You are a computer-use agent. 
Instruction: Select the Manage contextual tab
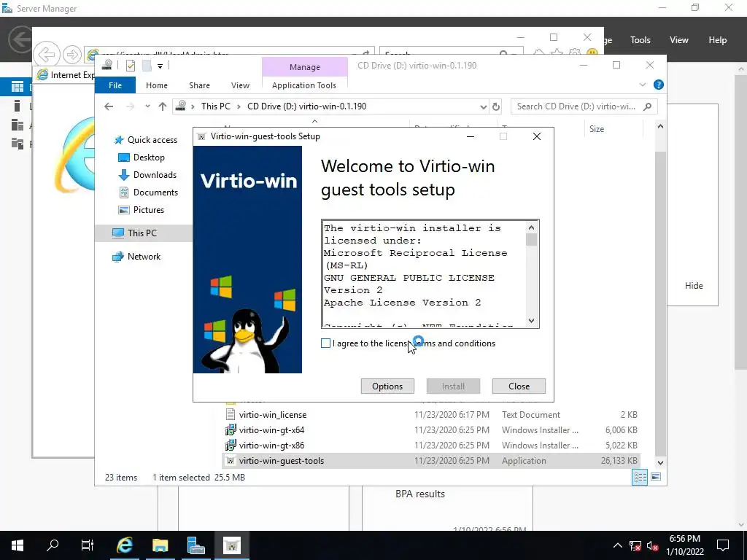point(305,67)
